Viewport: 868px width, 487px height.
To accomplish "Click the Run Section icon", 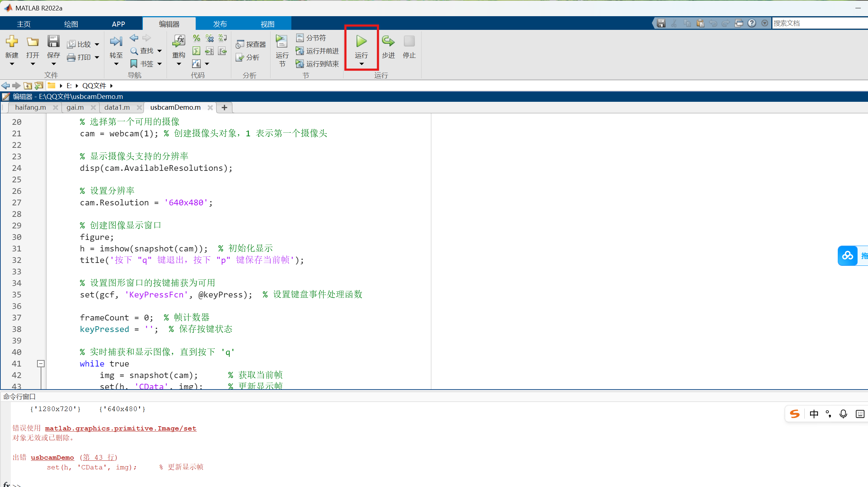I will tap(282, 42).
